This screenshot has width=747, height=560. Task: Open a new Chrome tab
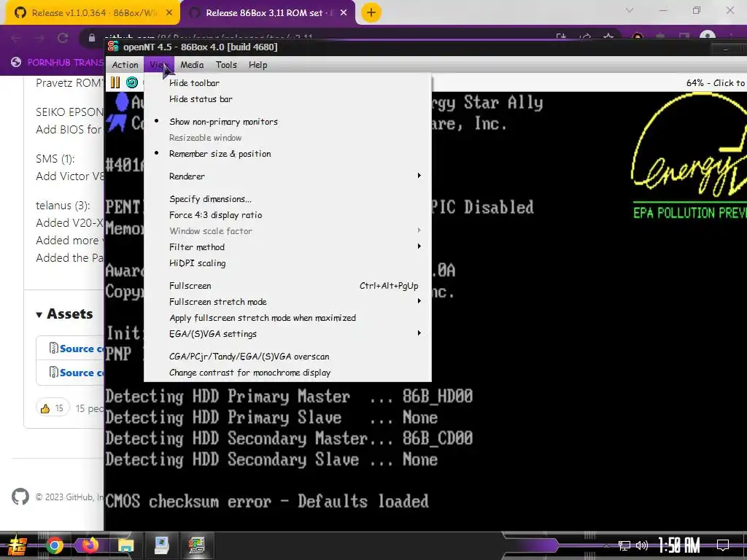pyautogui.click(x=371, y=13)
